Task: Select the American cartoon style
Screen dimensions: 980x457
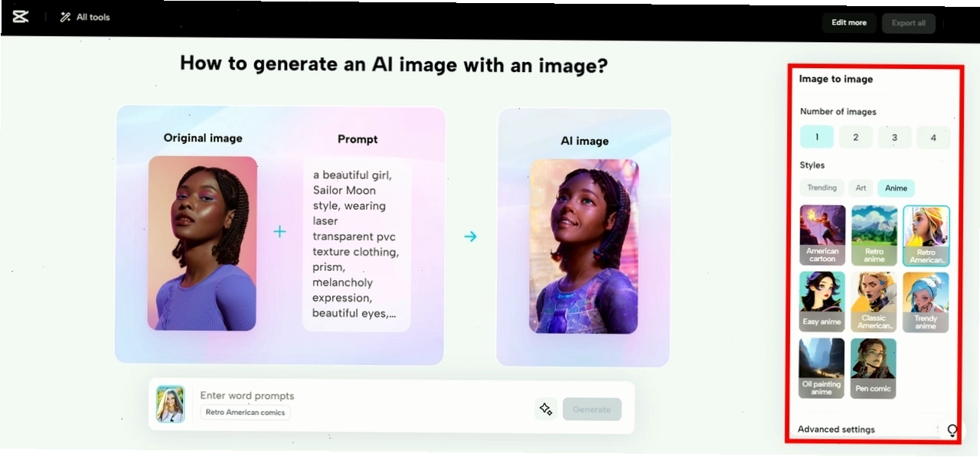Action: (x=822, y=235)
